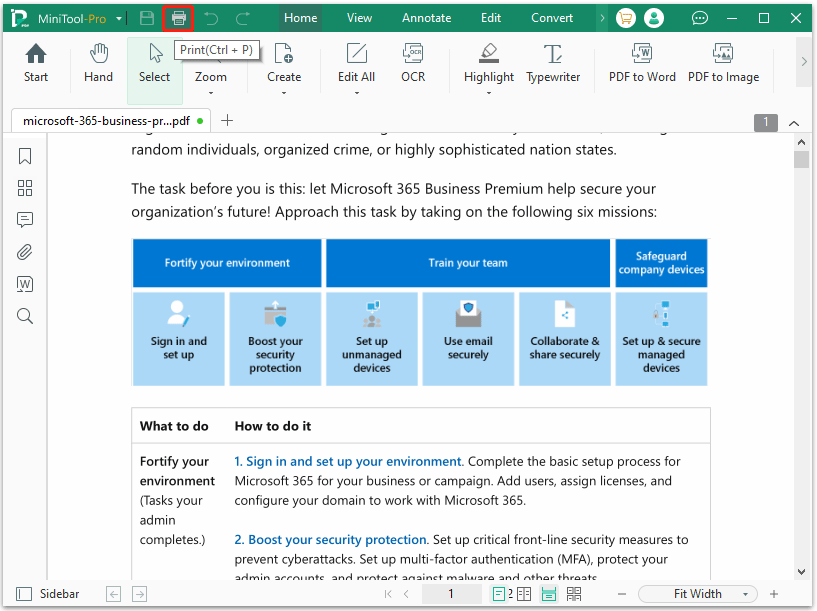Switch to two-page view

click(524, 594)
